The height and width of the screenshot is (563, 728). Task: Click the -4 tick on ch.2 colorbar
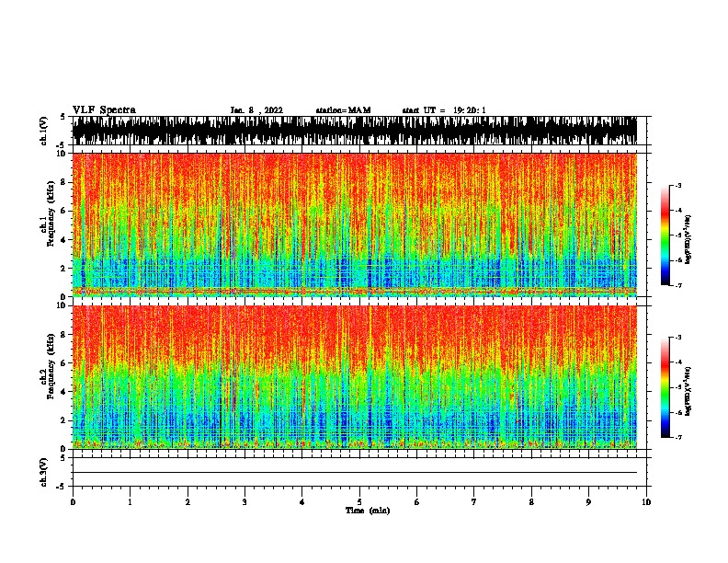click(678, 362)
